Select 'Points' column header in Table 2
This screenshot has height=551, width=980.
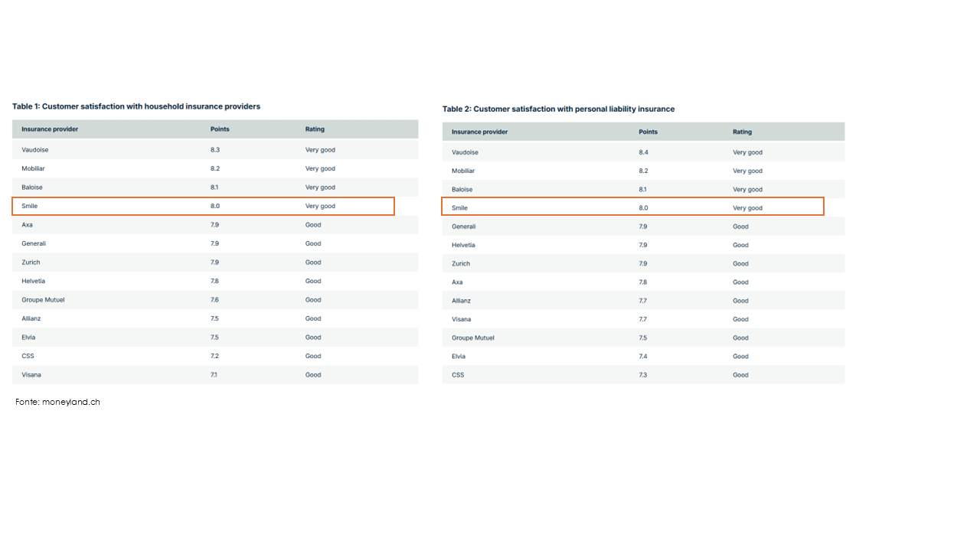(x=648, y=132)
